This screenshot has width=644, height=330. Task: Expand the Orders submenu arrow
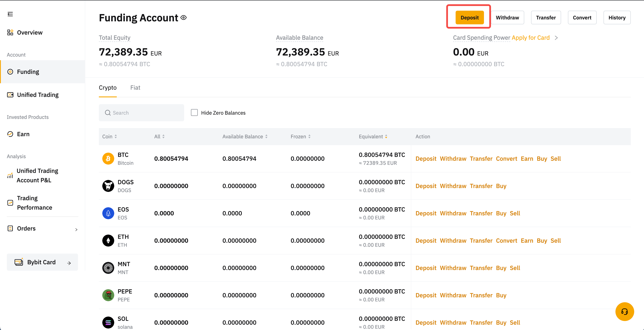(x=76, y=229)
